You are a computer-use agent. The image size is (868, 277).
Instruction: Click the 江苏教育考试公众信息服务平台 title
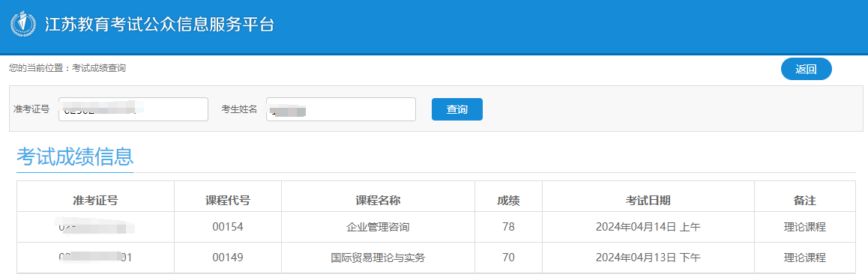point(159,24)
